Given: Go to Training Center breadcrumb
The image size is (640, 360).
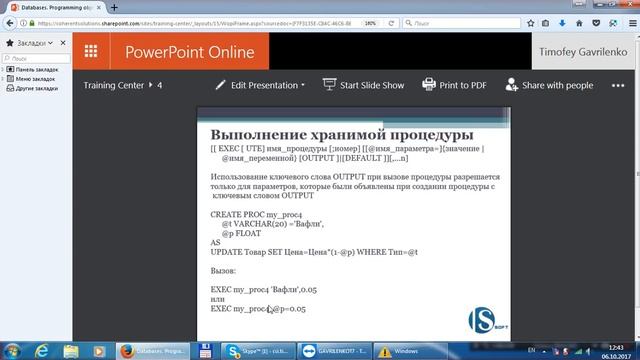Looking at the screenshot, I should [x=113, y=85].
